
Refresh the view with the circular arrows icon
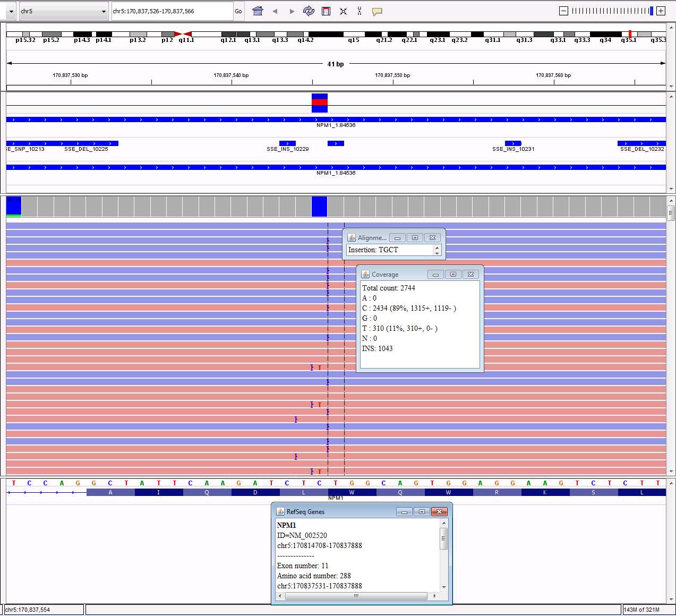(x=309, y=11)
